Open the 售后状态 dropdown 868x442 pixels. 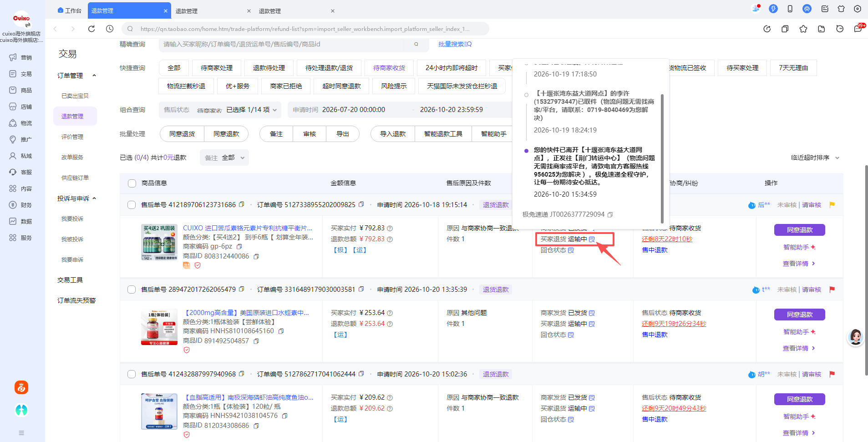point(220,110)
